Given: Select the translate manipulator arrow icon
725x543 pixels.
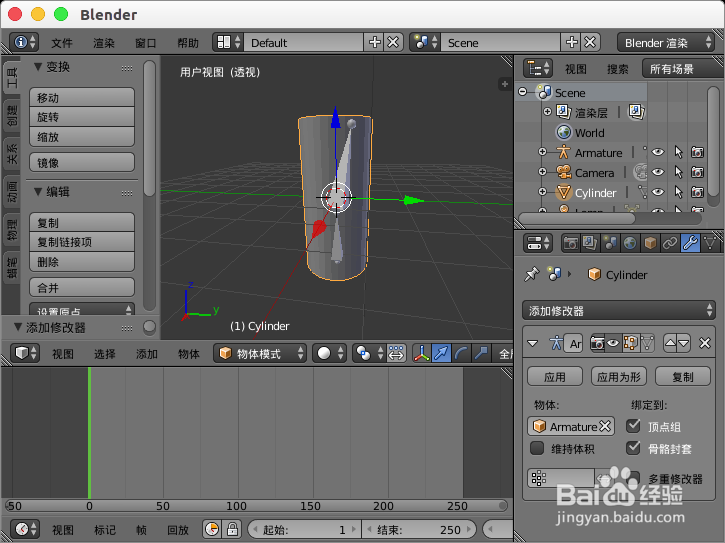Looking at the screenshot, I should pyautogui.click(x=442, y=354).
